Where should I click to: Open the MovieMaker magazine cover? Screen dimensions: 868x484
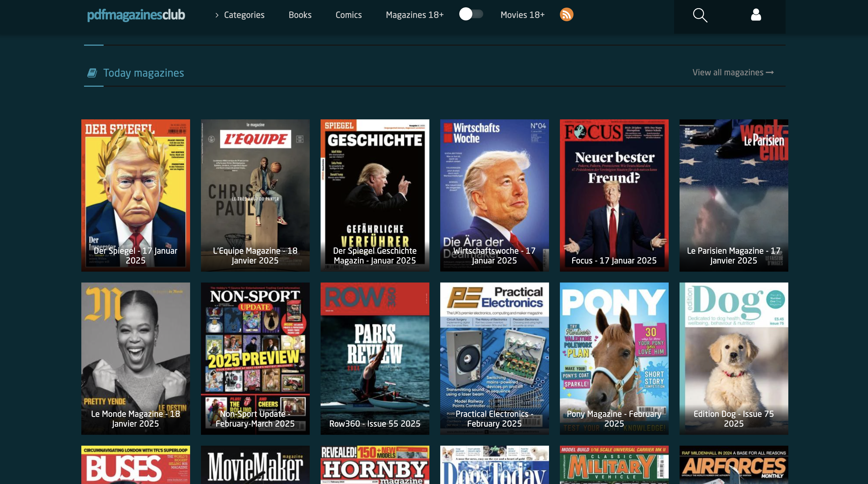click(x=255, y=465)
